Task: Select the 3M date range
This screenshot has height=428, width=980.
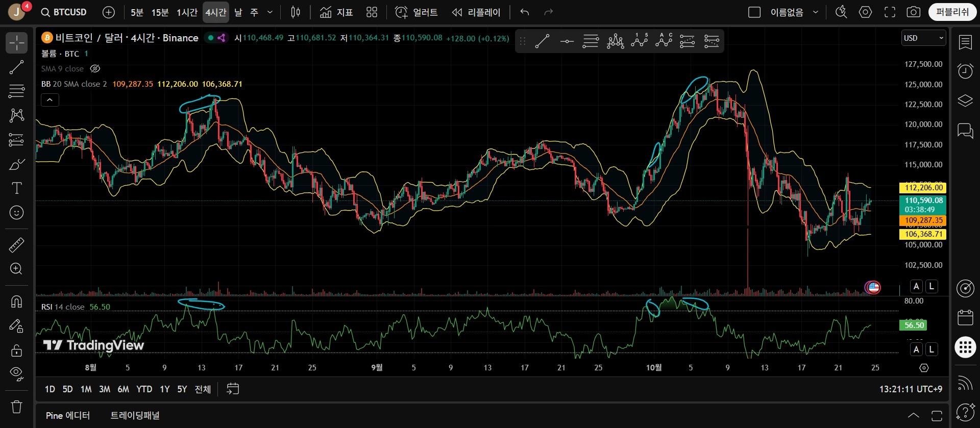Action: 104,389
